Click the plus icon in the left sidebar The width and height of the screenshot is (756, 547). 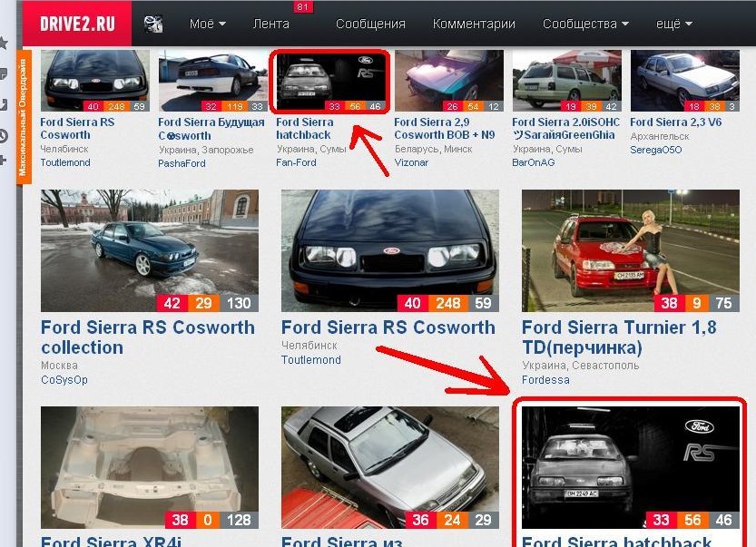coord(3,160)
